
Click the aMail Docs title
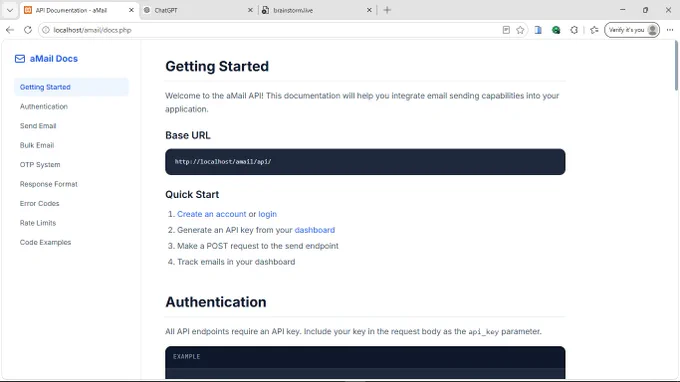(x=54, y=59)
